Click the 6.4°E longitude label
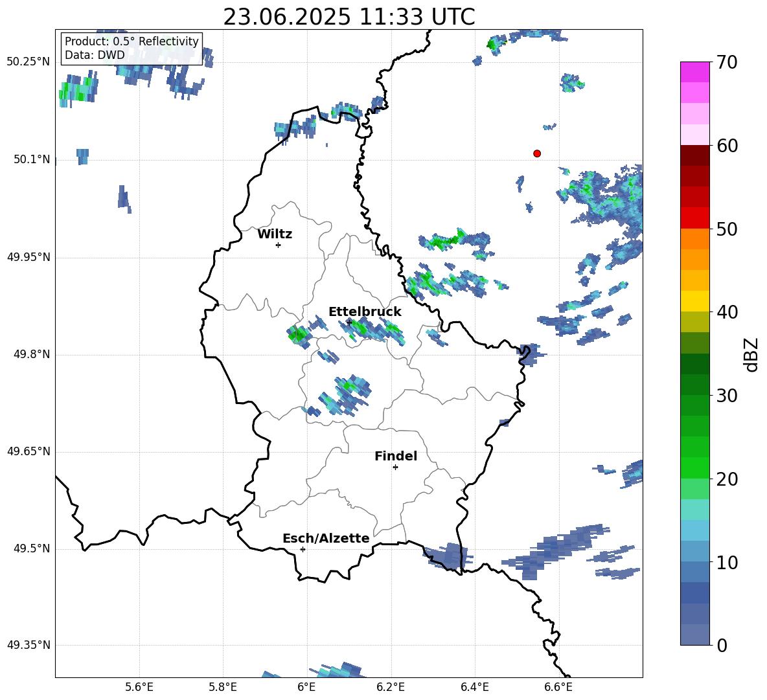The height and width of the screenshot is (700, 767). coord(474,688)
